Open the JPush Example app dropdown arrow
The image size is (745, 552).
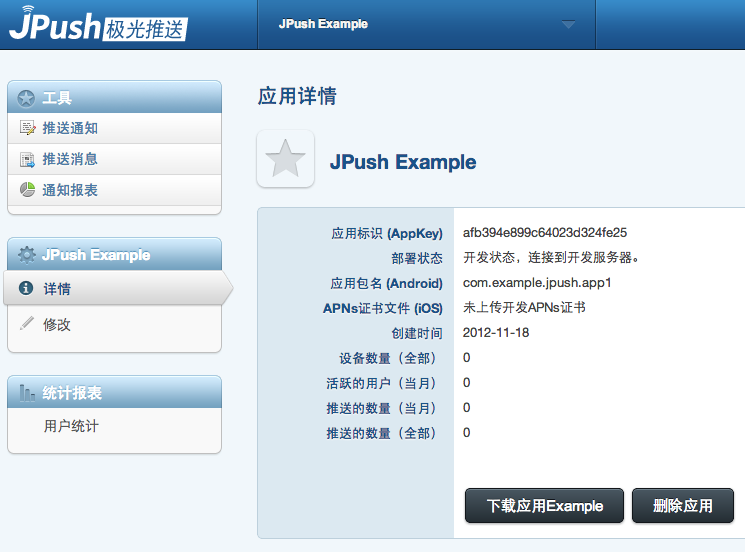(x=568, y=24)
